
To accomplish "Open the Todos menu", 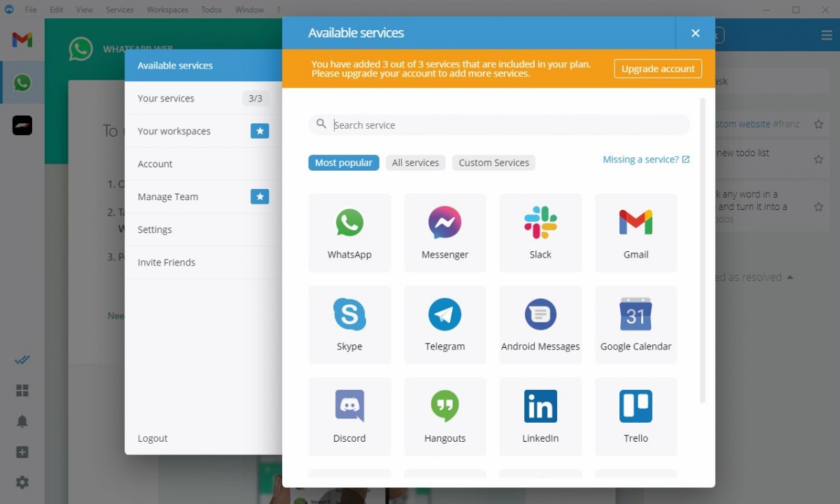I will 211,10.
